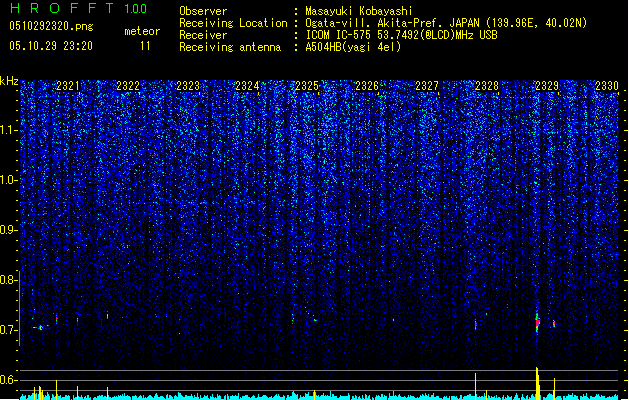Click the 2323 time marker

tap(188, 86)
